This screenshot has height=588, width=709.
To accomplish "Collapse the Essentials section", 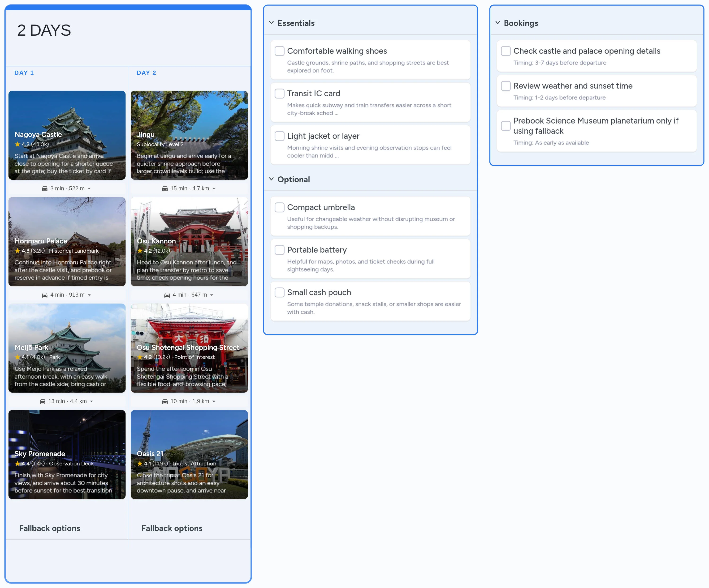I will [x=271, y=23].
